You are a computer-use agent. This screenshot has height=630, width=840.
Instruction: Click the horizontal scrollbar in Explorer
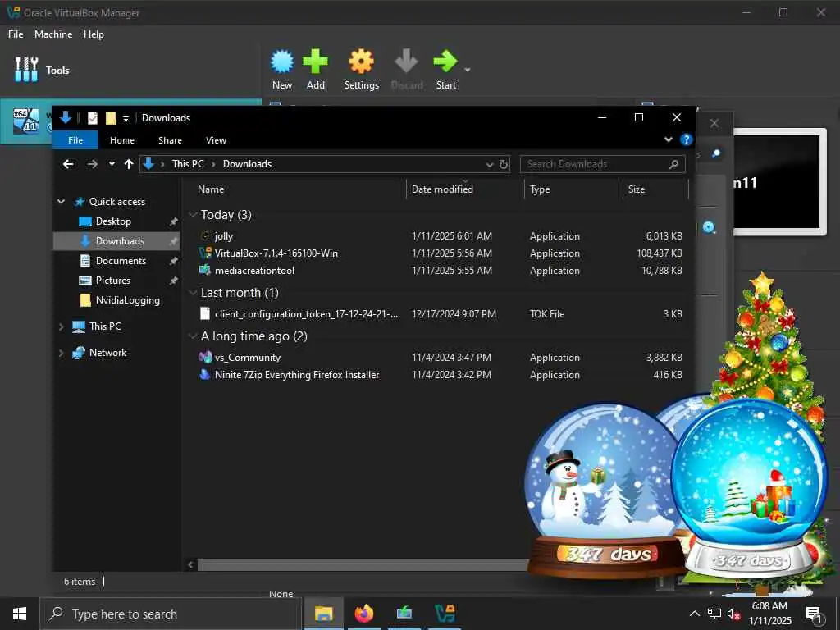(x=363, y=564)
